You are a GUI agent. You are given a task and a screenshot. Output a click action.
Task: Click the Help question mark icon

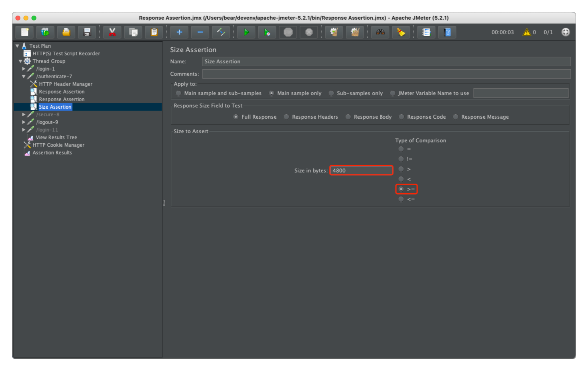coord(447,32)
